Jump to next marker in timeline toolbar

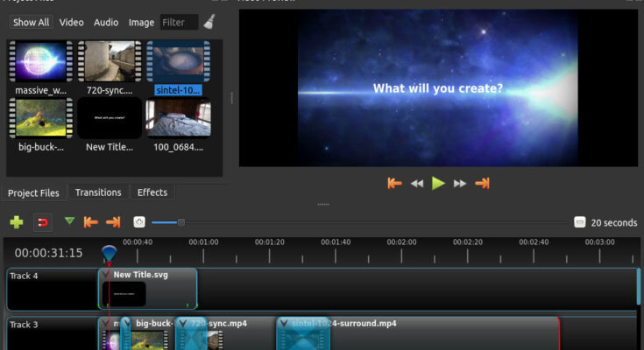point(113,222)
